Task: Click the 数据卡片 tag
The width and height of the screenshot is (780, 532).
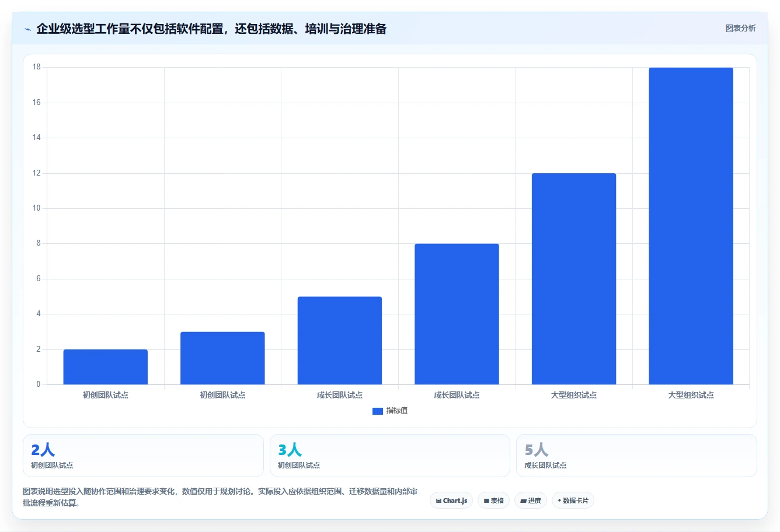Action: 573,501
